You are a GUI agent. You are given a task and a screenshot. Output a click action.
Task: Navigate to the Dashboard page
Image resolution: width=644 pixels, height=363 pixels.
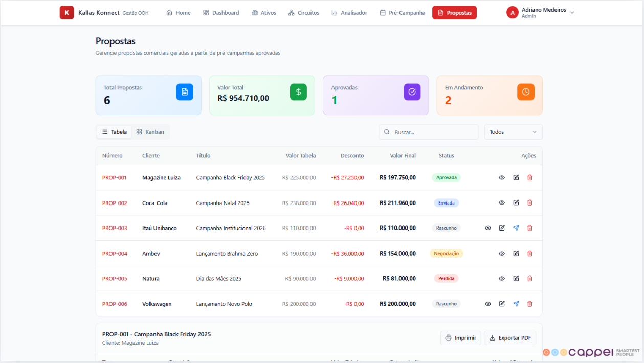point(221,13)
